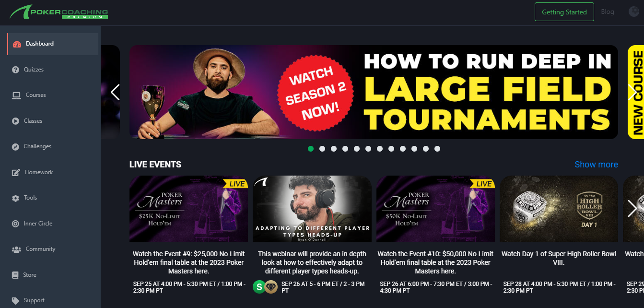
Task: Select the Classes play icon
Action: tap(15, 121)
